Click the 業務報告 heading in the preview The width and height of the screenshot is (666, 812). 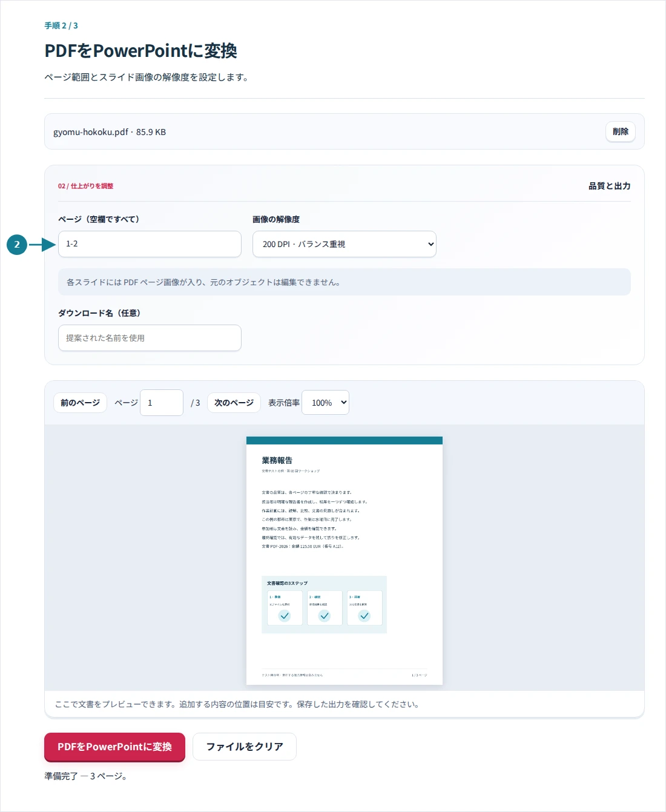coord(277,460)
